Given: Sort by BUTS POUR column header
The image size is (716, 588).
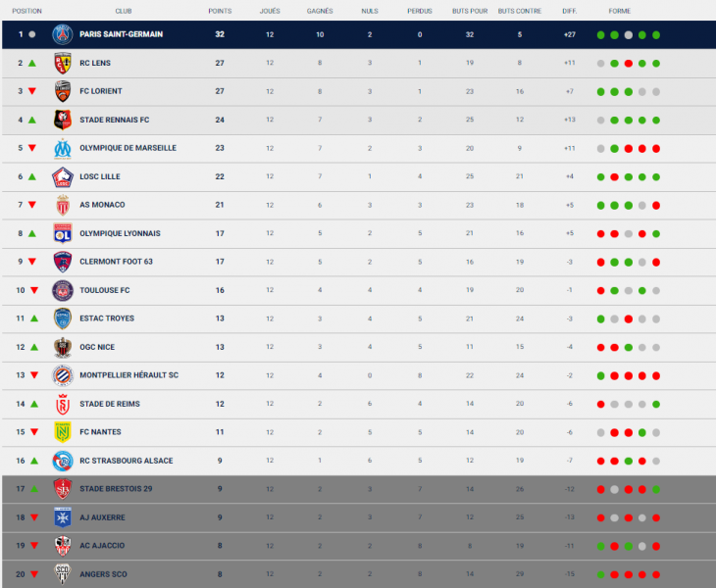Looking at the screenshot, I should (470, 11).
